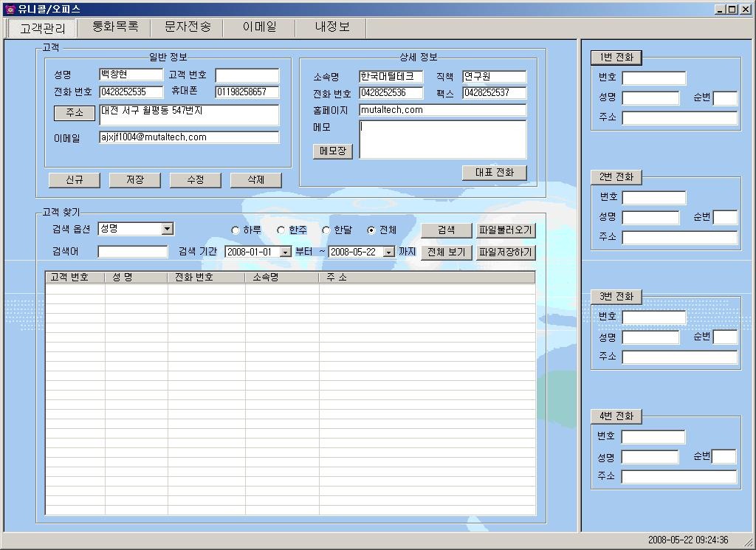Expand the end date 2008-05-22 picker
The width and height of the screenshot is (756, 550).
pos(388,252)
